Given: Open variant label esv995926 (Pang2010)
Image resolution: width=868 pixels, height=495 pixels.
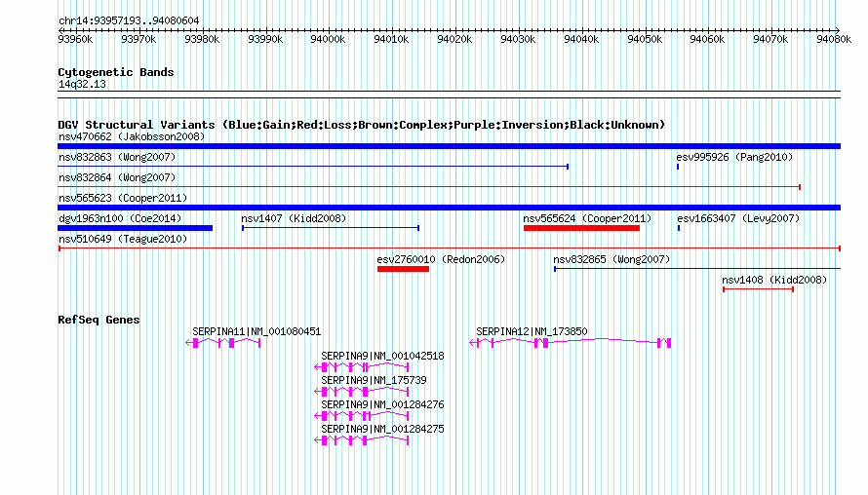Looking at the screenshot, I should (x=734, y=157).
